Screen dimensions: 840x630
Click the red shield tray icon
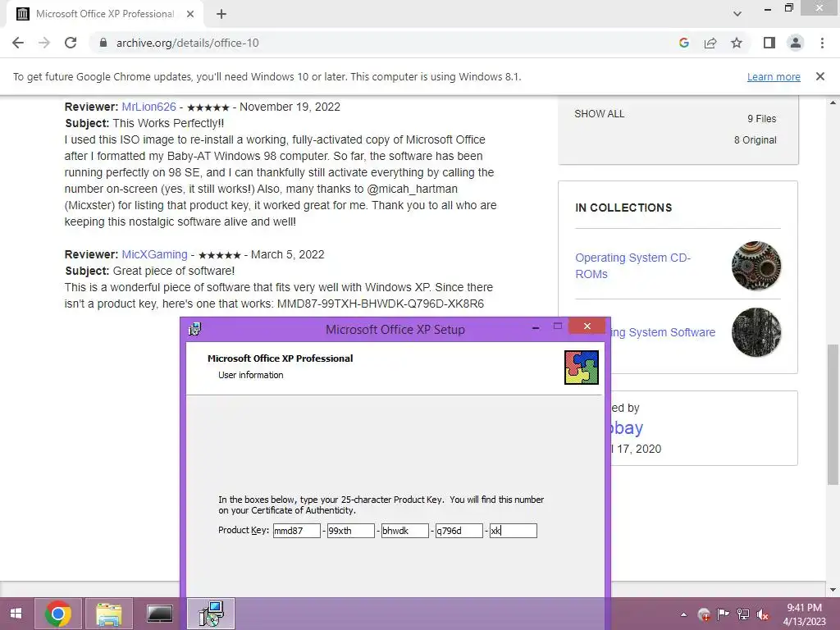point(704,614)
